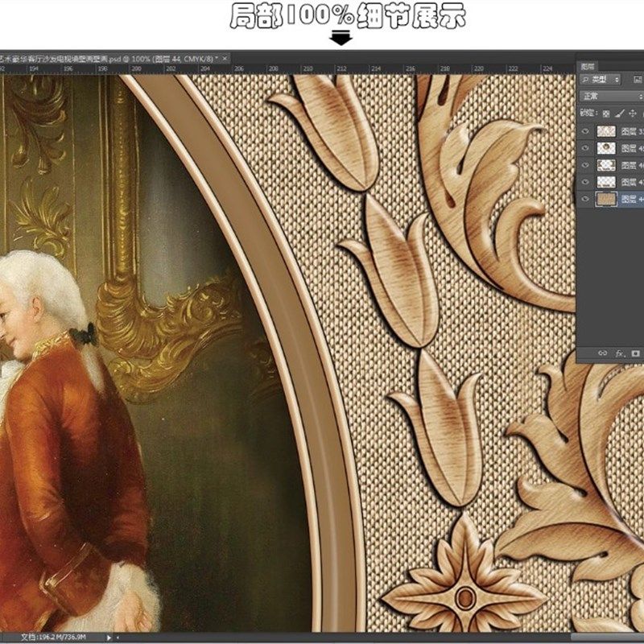Close the PSD document tab

coord(225,59)
